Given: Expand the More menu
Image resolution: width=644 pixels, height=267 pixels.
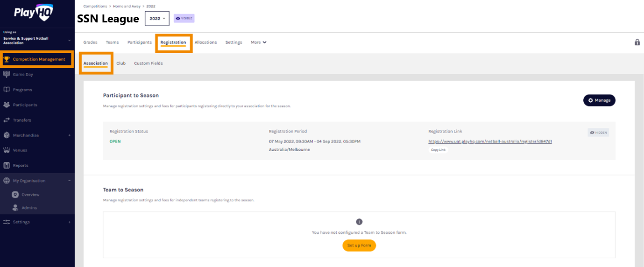Looking at the screenshot, I should pyautogui.click(x=258, y=42).
